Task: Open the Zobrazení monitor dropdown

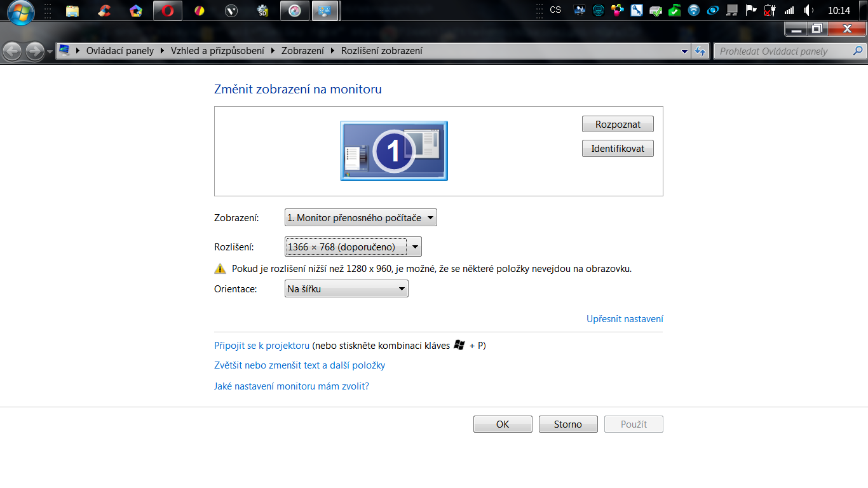Action: point(361,218)
